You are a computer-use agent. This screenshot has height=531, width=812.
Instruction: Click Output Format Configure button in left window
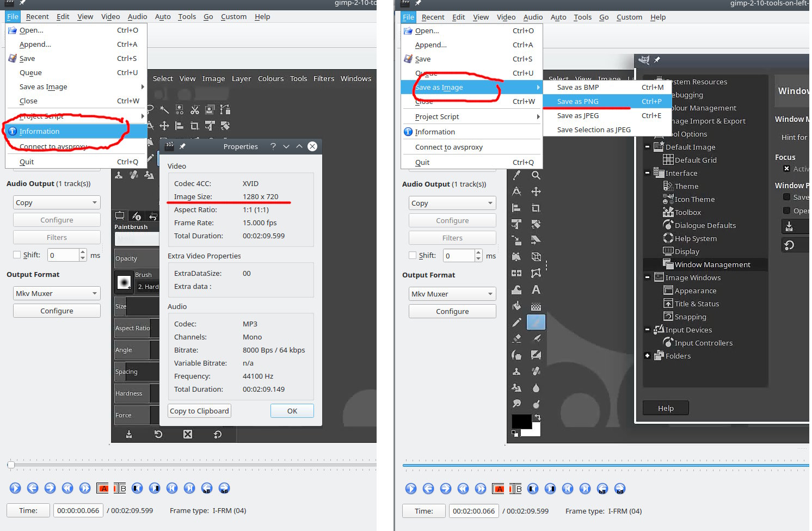[57, 311]
